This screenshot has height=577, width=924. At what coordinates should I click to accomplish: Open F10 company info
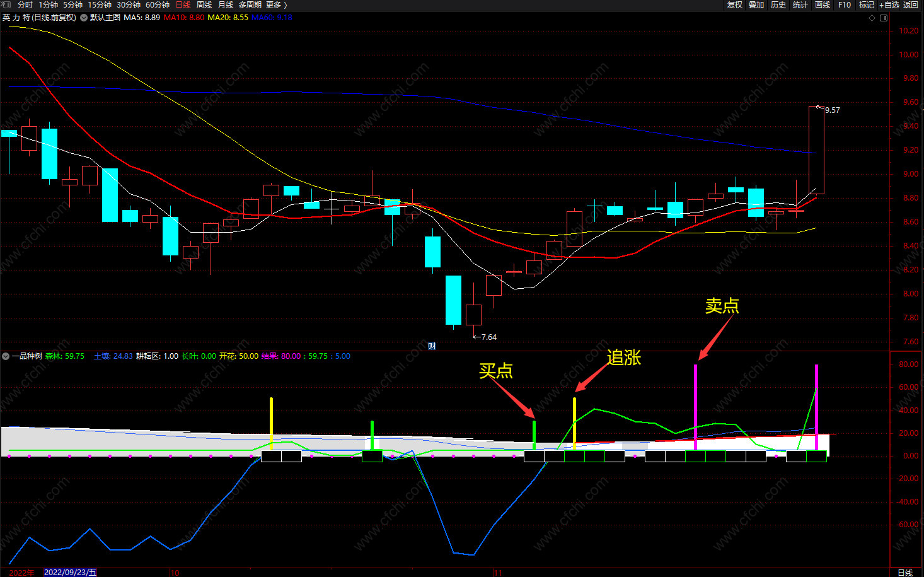pyautogui.click(x=845, y=5)
